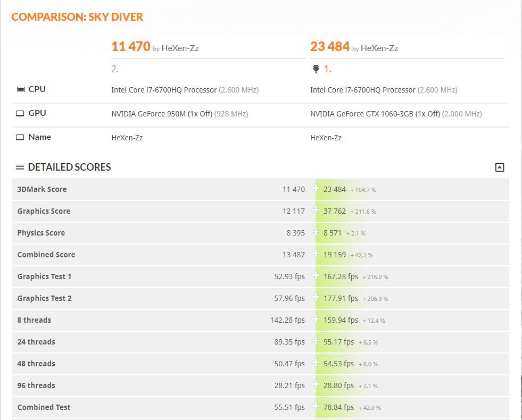Click the + 211.6 % difference
522x420 pixels.
pos(363,212)
